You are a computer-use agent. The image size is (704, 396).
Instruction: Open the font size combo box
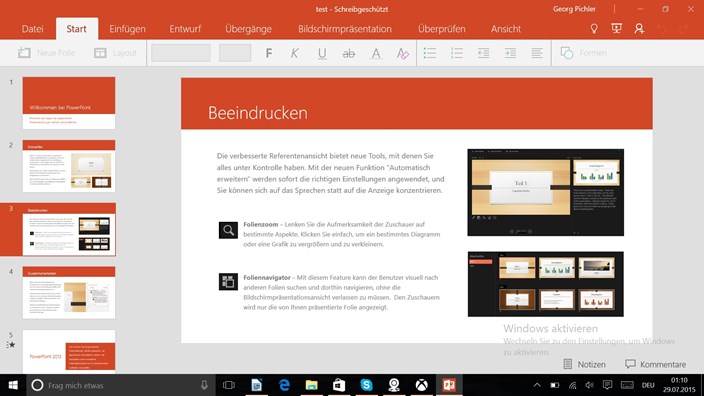tap(235, 53)
